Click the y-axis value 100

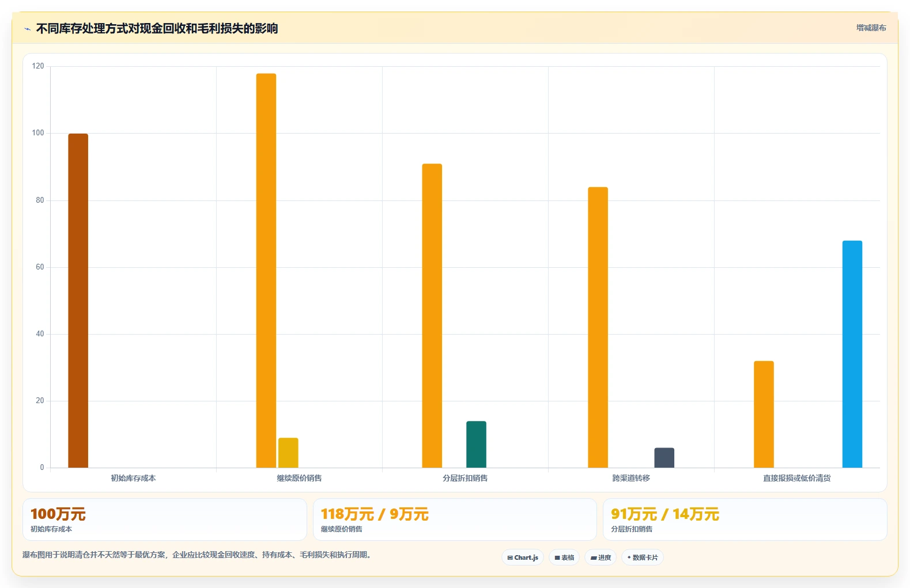pos(38,133)
